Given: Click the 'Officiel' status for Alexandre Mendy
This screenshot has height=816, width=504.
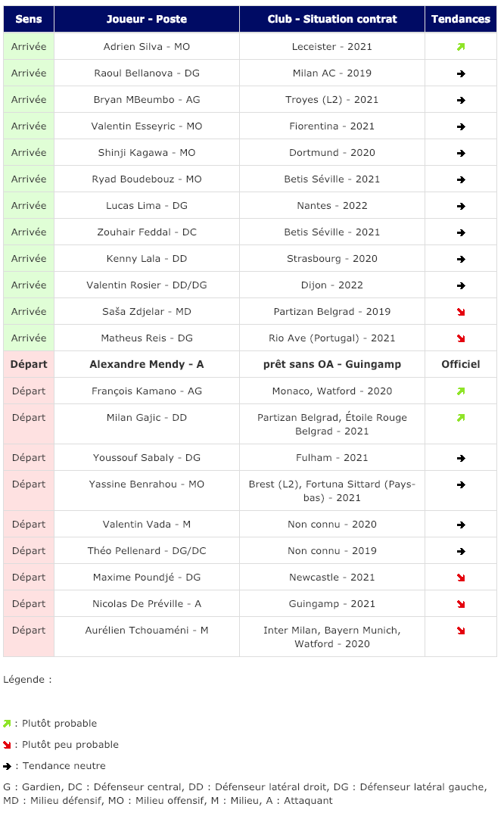Looking at the screenshot, I should pos(461,364).
